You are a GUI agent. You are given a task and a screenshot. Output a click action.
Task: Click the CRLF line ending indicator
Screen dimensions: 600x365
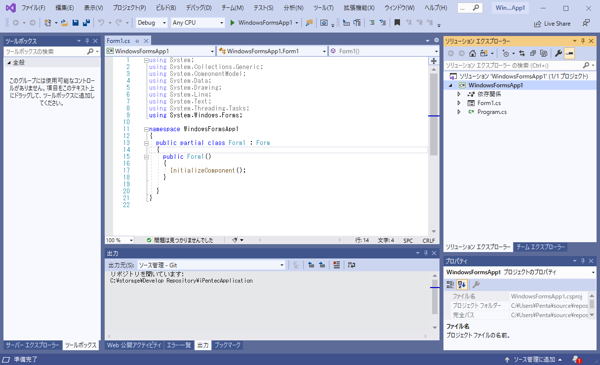[x=428, y=240]
